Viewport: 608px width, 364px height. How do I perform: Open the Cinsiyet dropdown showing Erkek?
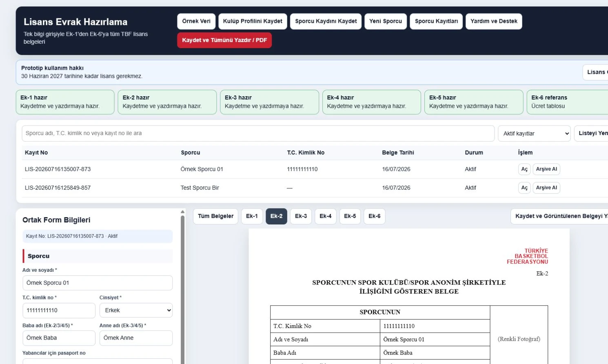pyautogui.click(x=136, y=310)
